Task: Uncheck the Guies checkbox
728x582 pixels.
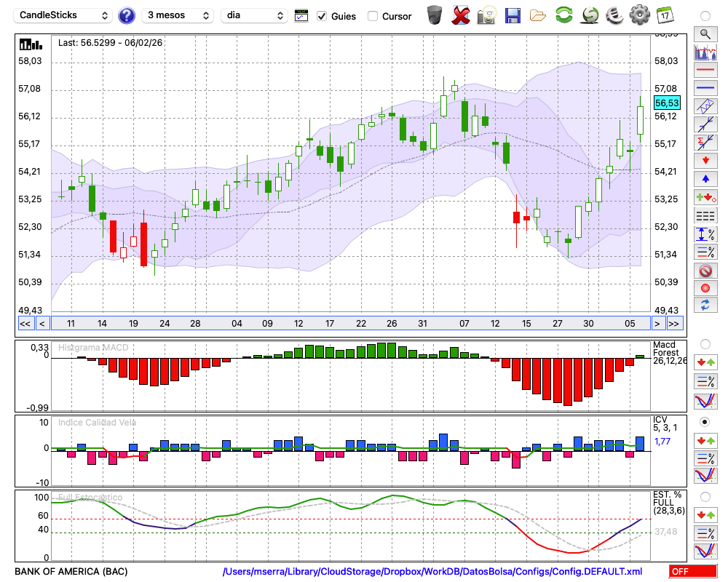Action: pyautogui.click(x=321, y=16)
